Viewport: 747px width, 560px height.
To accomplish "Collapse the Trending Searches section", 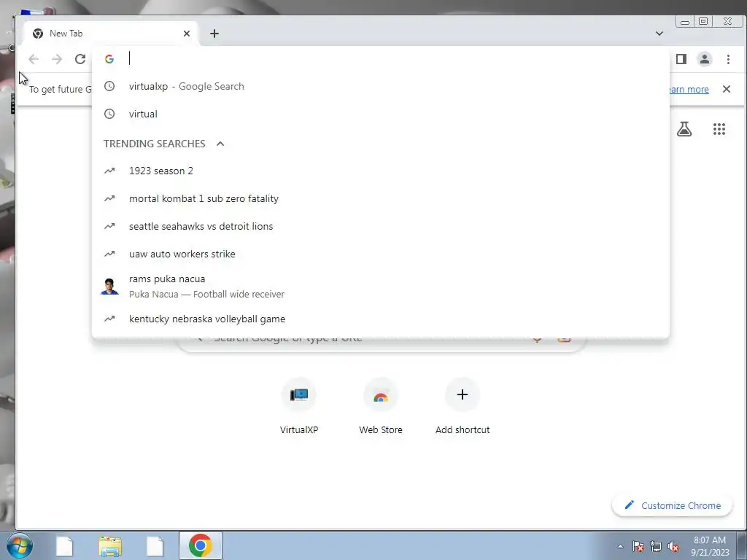I will pyautogui.click(x=220, y=144).
